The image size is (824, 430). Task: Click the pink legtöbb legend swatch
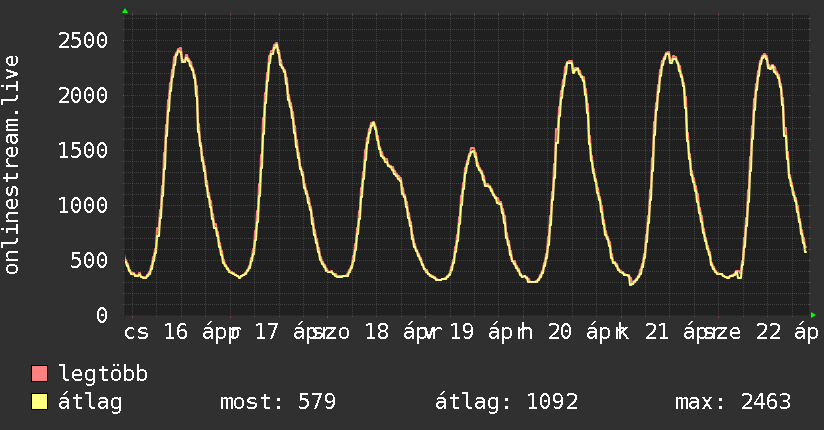pos(39,373)
